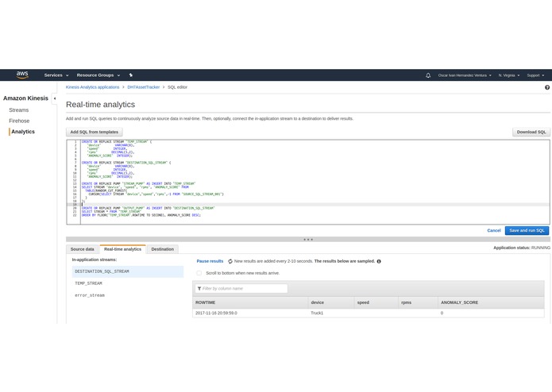Click the rpms column header
The image size is (552, 392).
[419, 302]
